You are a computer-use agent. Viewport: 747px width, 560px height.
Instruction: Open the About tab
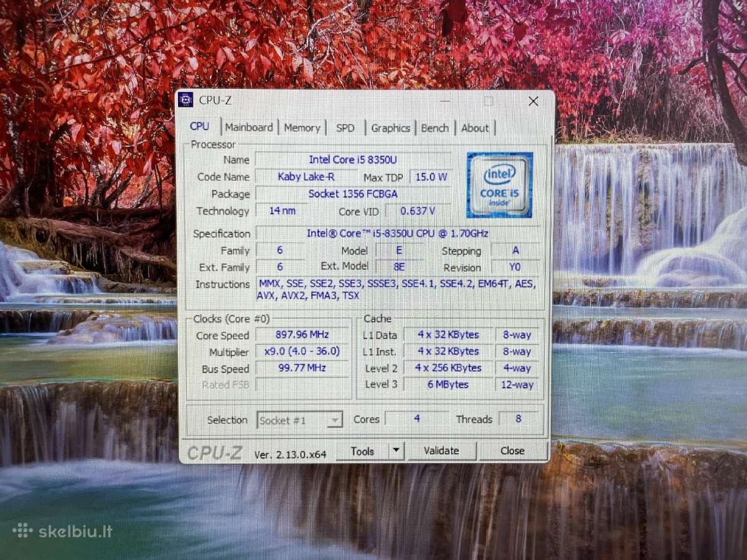475,128
